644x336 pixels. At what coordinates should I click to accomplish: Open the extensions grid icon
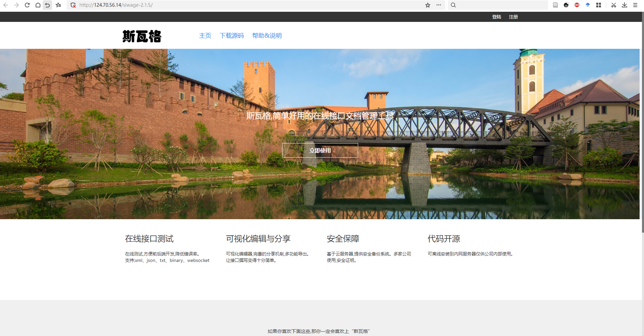[599, 5]
